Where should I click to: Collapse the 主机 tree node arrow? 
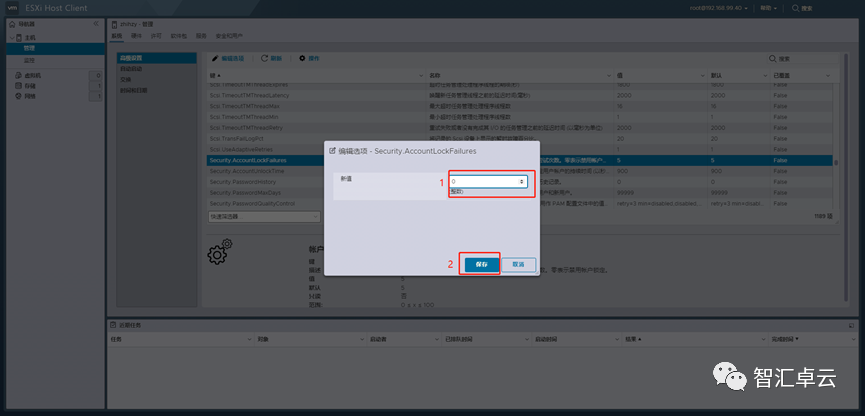(x=12, y=38)
